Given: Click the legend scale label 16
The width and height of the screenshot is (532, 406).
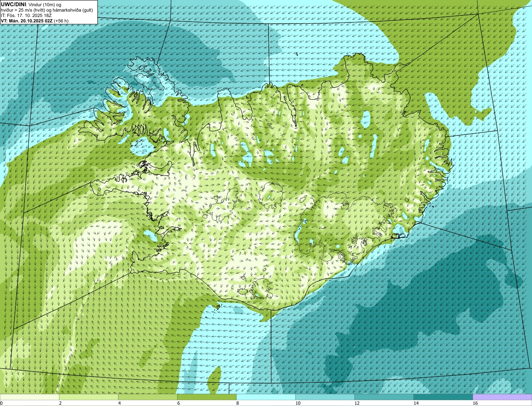Looking at the screenshot, I should pos(475,403).
